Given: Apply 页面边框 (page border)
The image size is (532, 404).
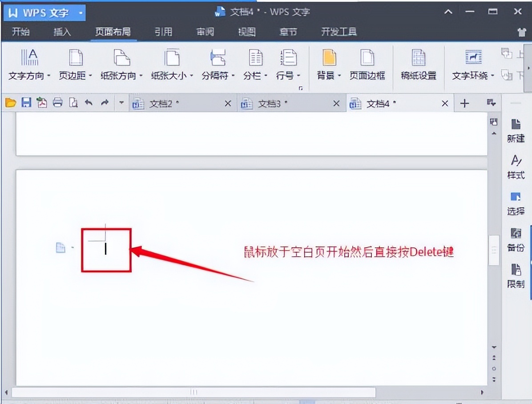Looking at the screenshot, I should pyautogui.click(x=368, y=65).
